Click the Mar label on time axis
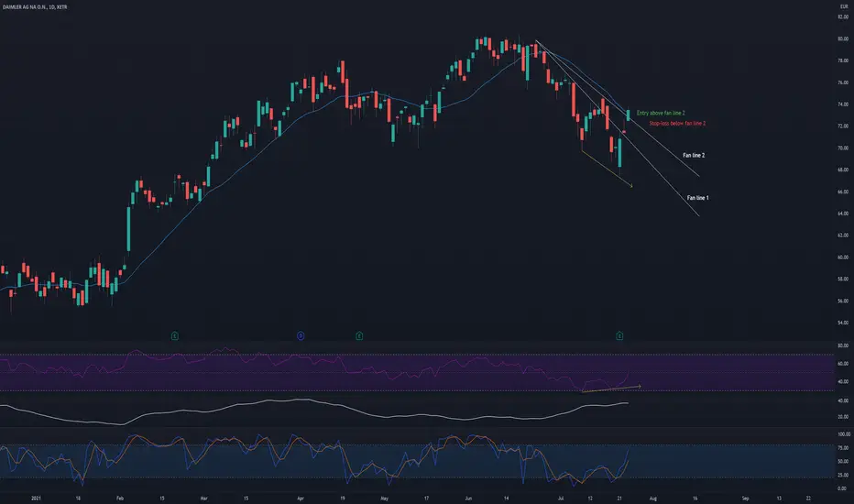 (x=203, y=498)
